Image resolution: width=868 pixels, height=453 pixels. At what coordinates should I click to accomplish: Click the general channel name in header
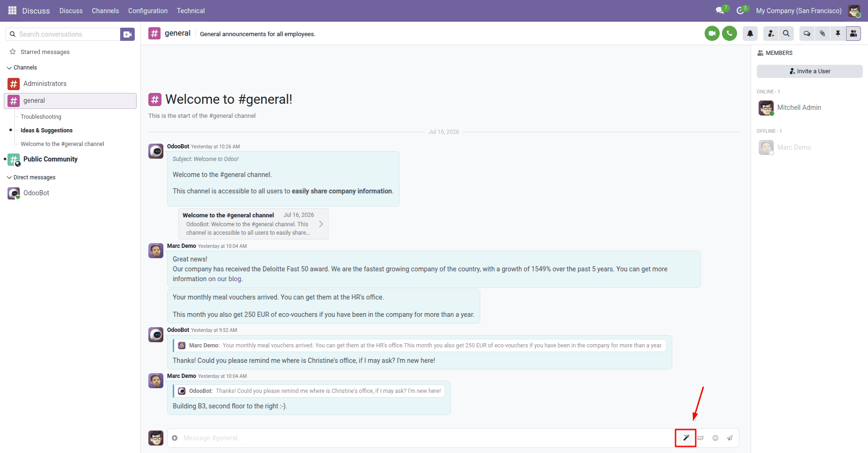pos(177,33)
